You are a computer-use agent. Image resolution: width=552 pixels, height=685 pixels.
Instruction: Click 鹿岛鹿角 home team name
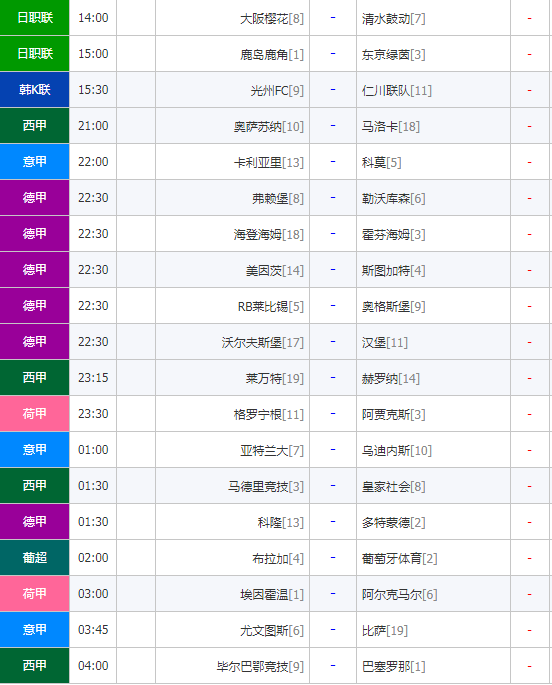click(x=264, y=55)
